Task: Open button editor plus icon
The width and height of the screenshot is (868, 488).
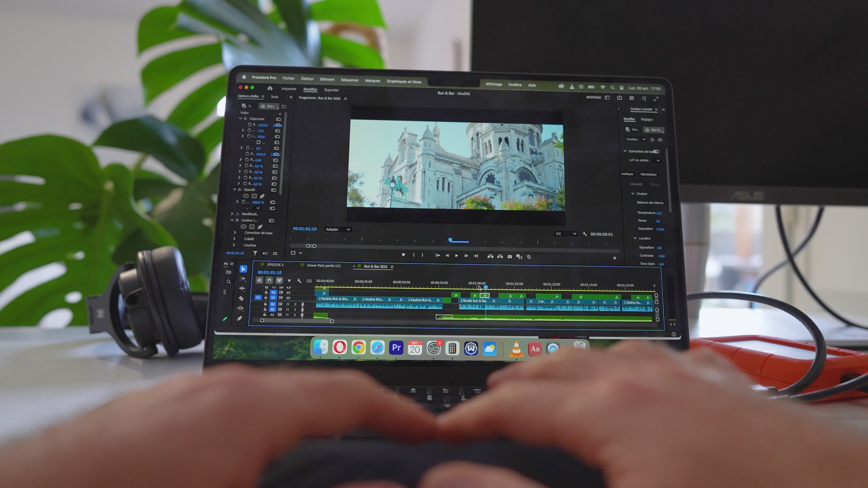Action: click(x=615, y=258)
